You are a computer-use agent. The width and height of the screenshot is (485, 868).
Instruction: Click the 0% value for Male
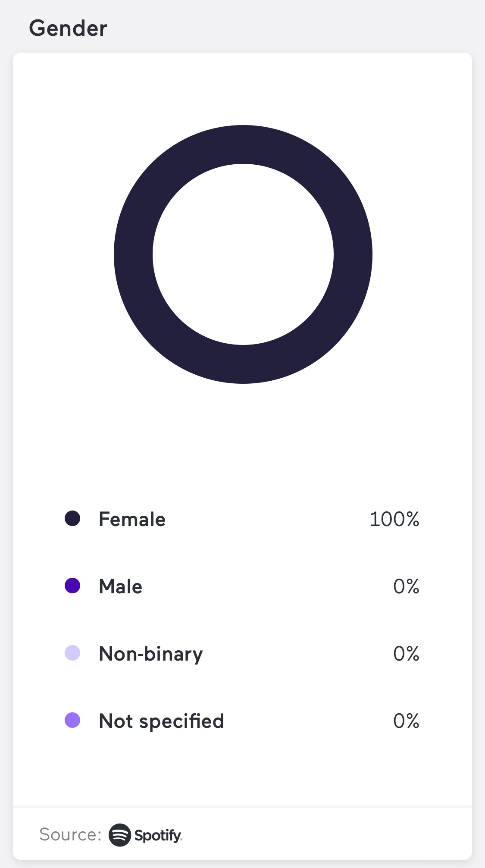406,586
